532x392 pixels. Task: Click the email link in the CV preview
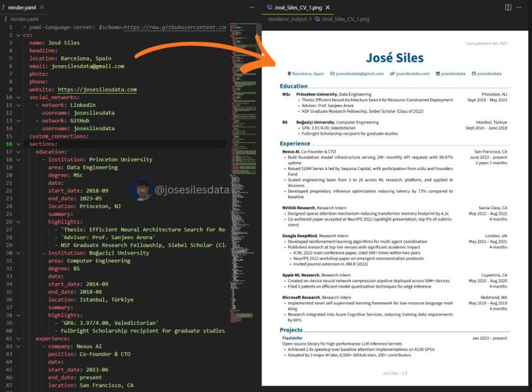[357, 74]
